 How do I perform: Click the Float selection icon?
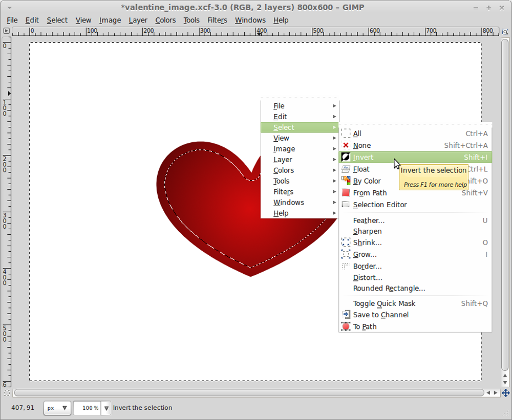point(346,169)
